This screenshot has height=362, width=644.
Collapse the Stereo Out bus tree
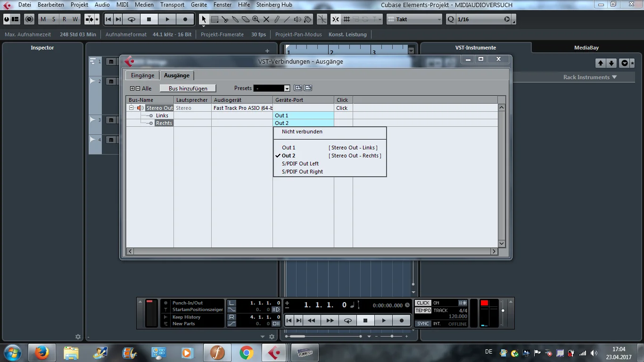pyautogui.click(x=132, y=108)
